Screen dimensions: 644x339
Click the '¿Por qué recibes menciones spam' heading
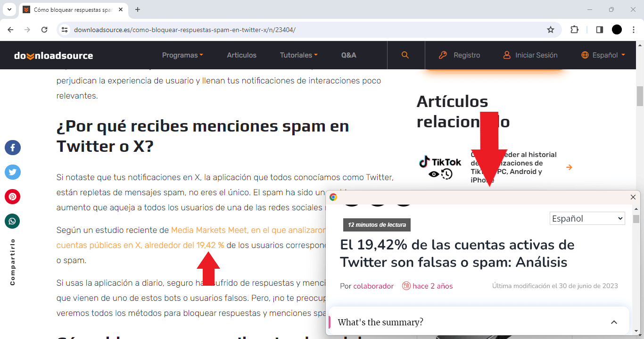pos(203,136)
